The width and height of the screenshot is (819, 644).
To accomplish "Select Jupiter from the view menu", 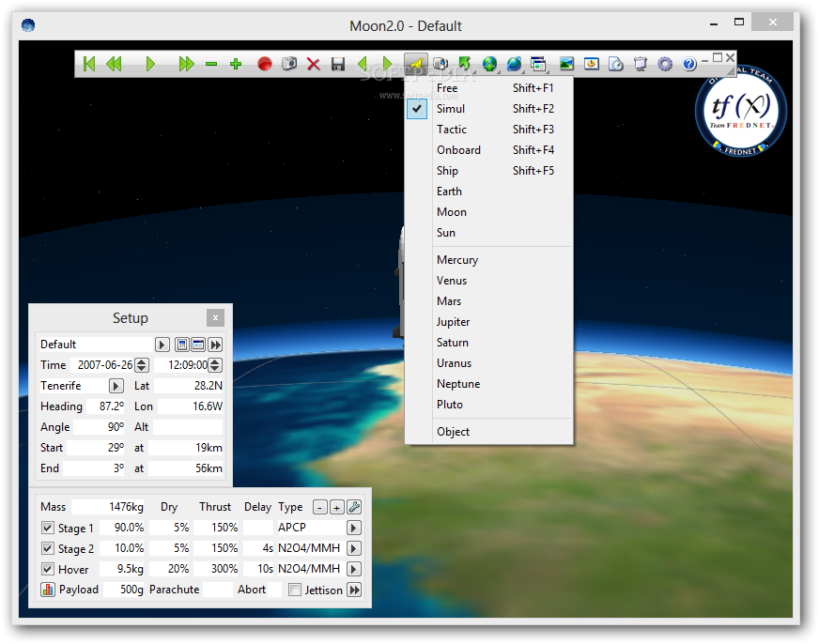I will click(489, 322).
